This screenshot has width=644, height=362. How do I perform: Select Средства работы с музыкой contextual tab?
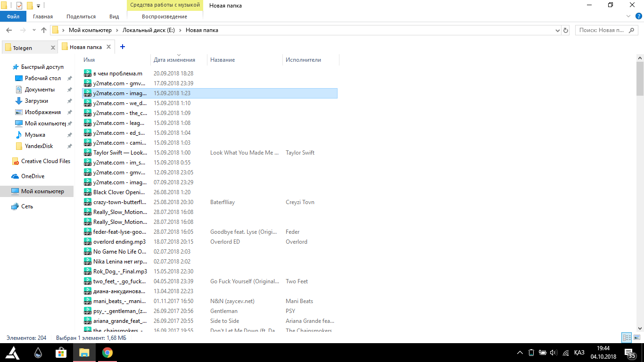point(165,5)
